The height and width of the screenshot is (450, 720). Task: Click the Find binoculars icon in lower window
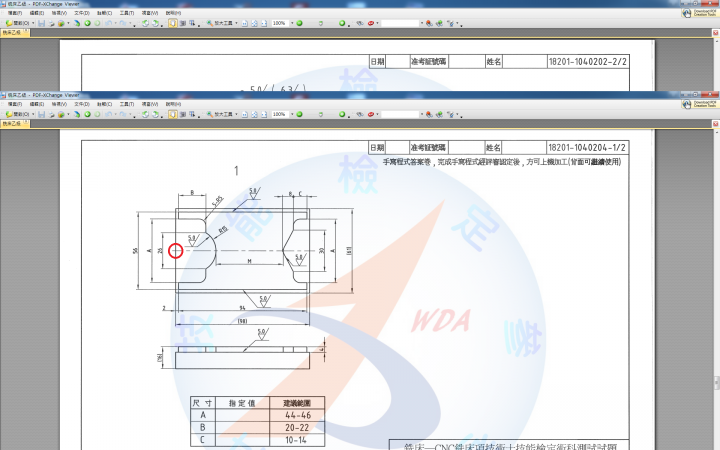click(x=360, y=114)
